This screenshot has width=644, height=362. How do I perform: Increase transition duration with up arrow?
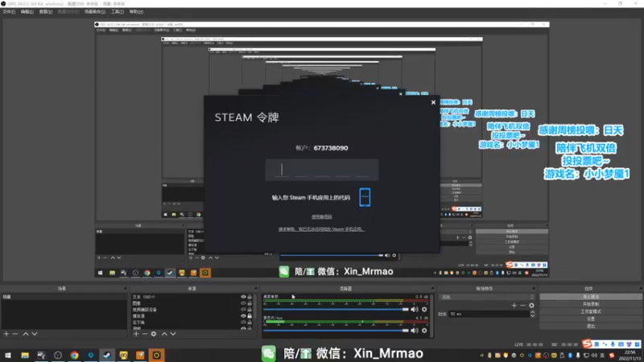click(532, 312)
